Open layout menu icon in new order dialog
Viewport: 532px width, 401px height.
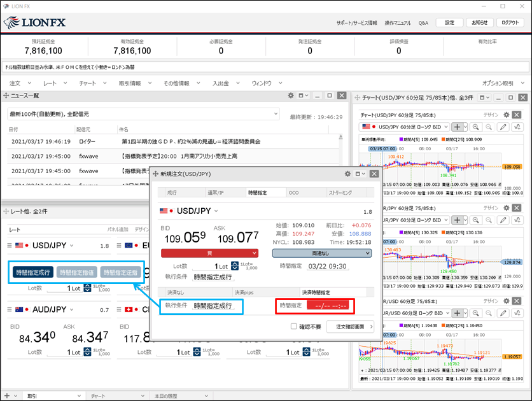tap(360, 174)
